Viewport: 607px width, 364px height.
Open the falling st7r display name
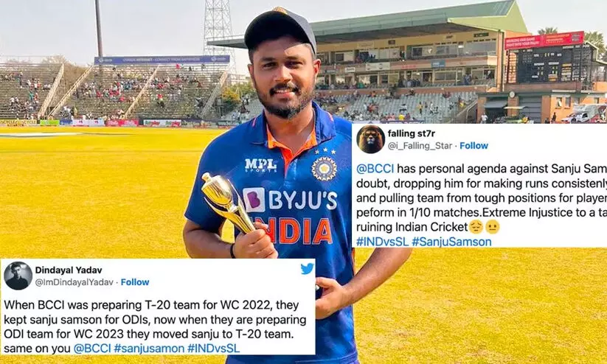[x=411, y=133]
